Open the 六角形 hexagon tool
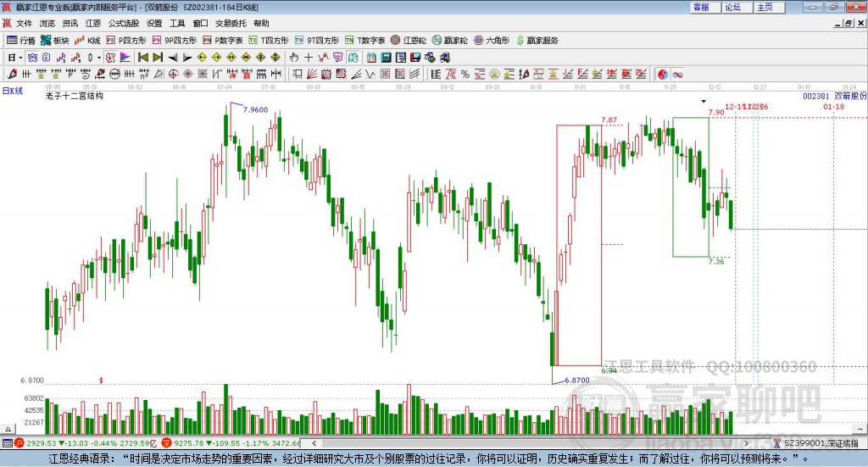The image size is (868, 467). click(x=492, y=41)
